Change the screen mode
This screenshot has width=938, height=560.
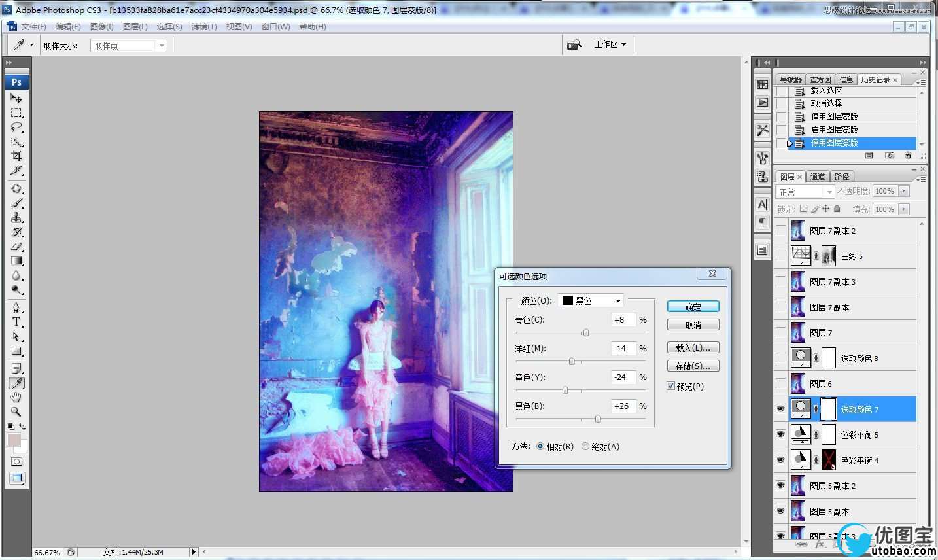coord(16,478)
